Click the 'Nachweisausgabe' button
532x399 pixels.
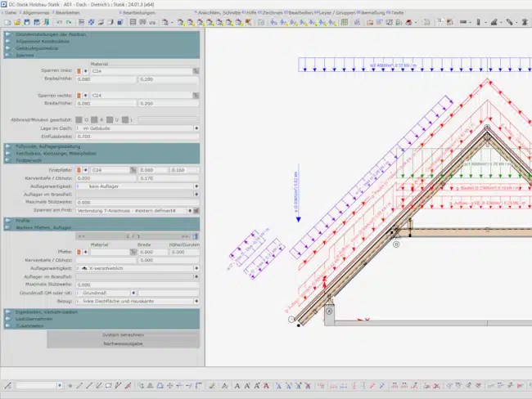(x=123, y=343)
